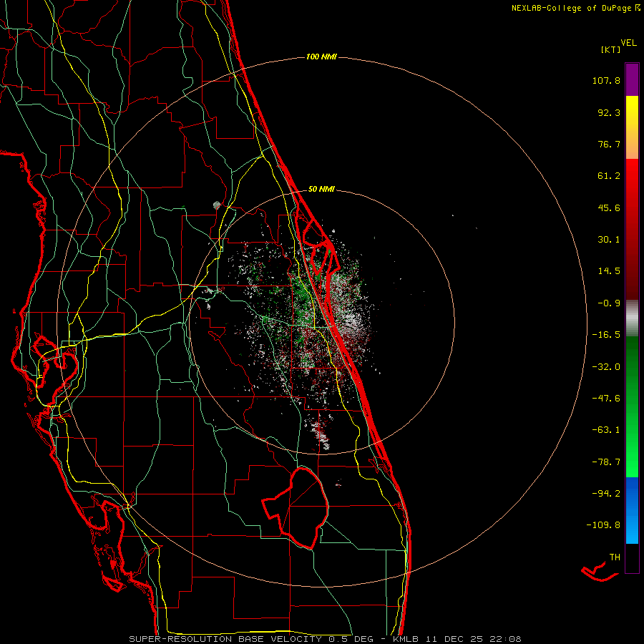Click the 100 NMI range ring label
Viewport: 644px width, 644px height.
tap(321, 57)
